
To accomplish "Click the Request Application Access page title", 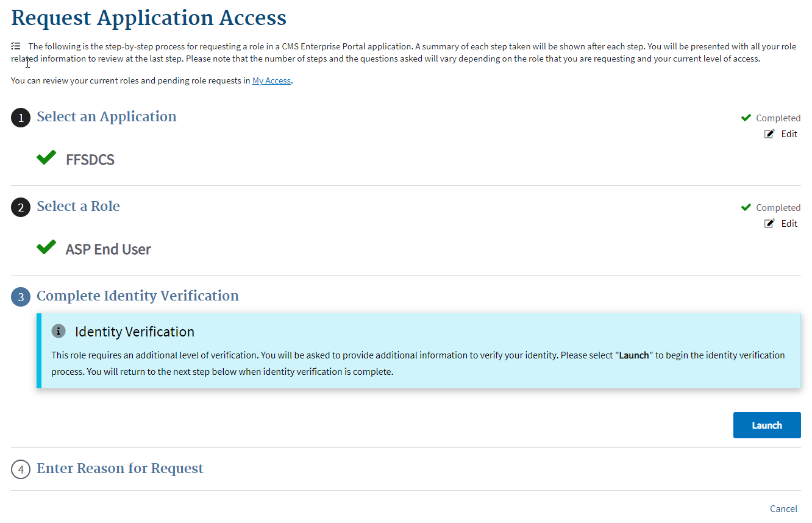I will click(x=149, y=18).
